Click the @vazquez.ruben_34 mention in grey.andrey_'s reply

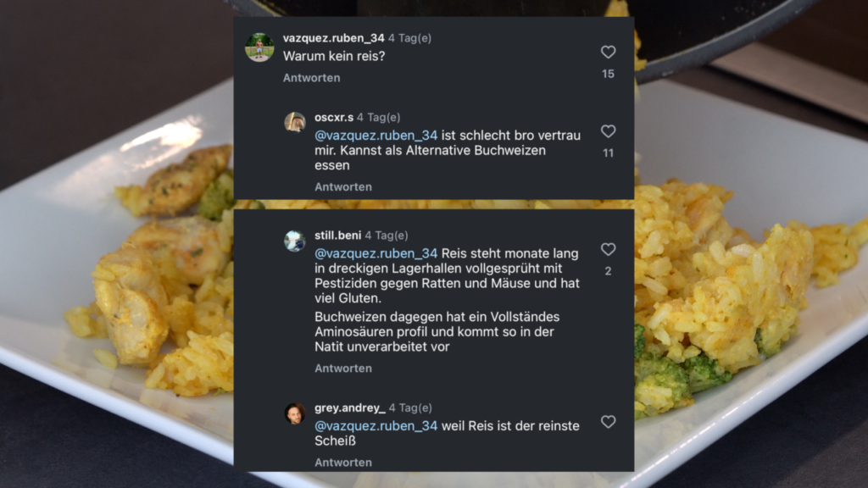pos(376,426)
